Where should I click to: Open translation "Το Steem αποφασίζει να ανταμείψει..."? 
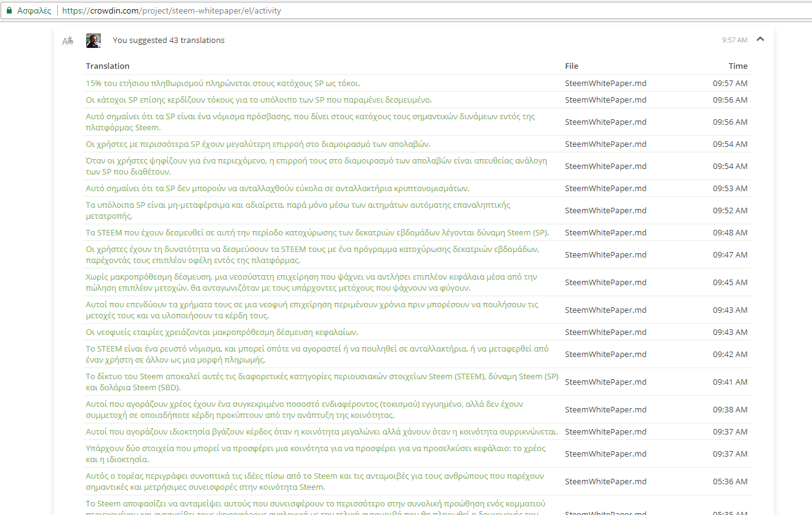pos(316,508)
